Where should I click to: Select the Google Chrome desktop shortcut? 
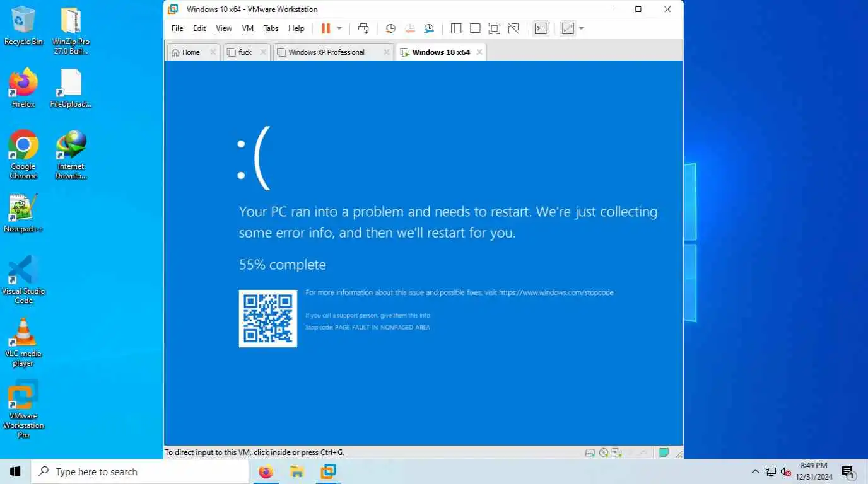tap(23, 155)
